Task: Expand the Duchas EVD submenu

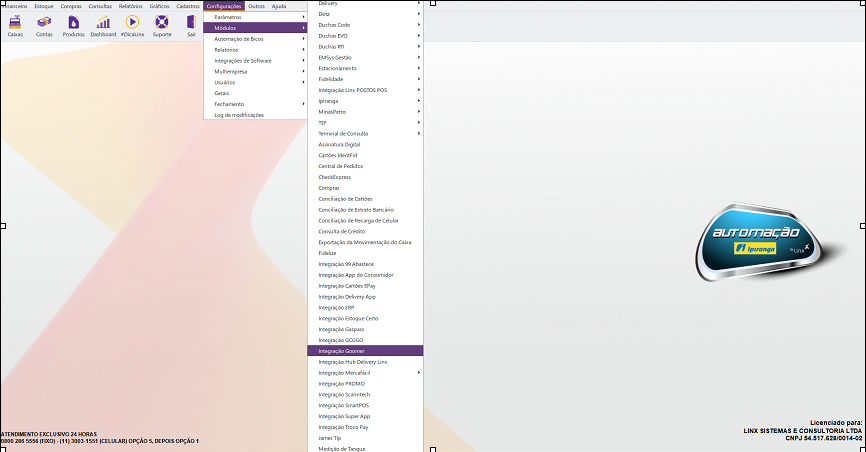Action: (x=365, y=35)
